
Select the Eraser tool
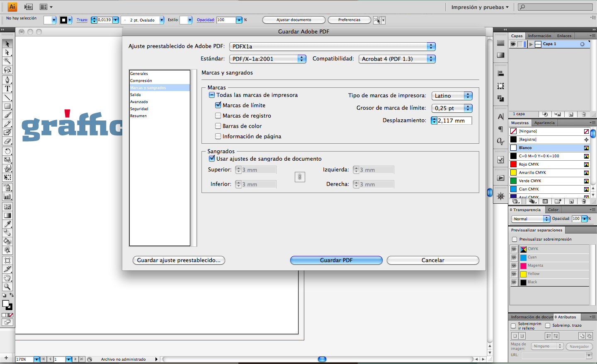7,141
